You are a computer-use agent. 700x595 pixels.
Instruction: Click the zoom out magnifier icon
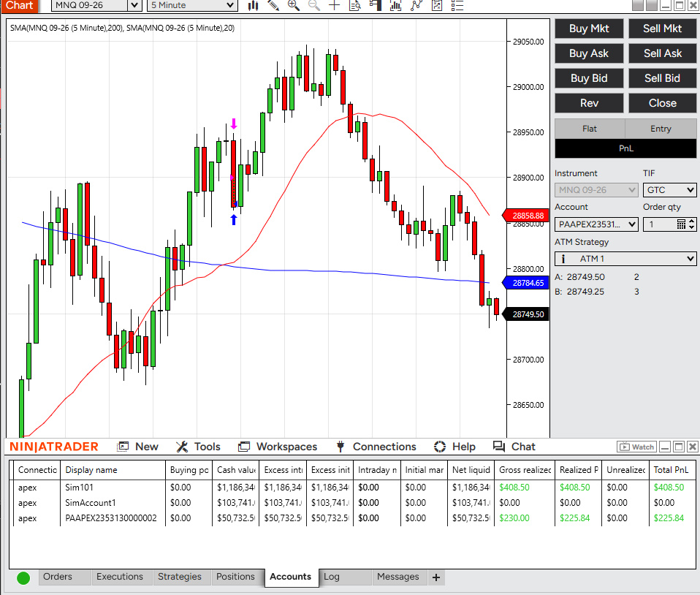(x=314, y=5)
